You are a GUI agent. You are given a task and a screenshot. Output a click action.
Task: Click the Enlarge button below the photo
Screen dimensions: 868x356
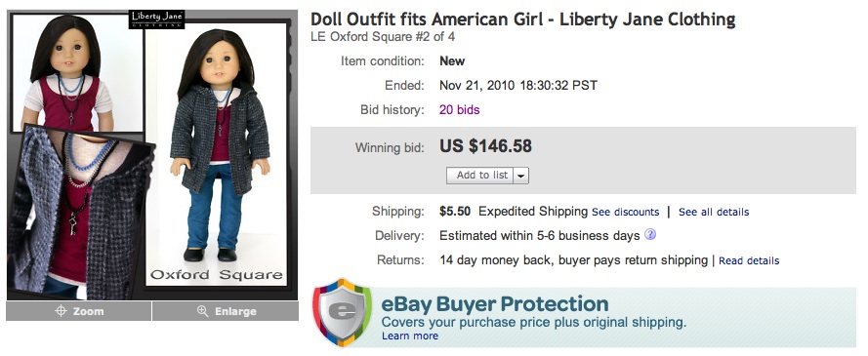(226, 311)
